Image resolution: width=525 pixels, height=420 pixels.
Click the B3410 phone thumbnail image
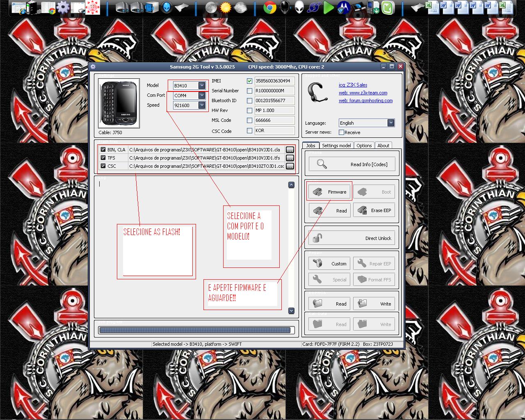pyautogui.click(x=119, y=103)
